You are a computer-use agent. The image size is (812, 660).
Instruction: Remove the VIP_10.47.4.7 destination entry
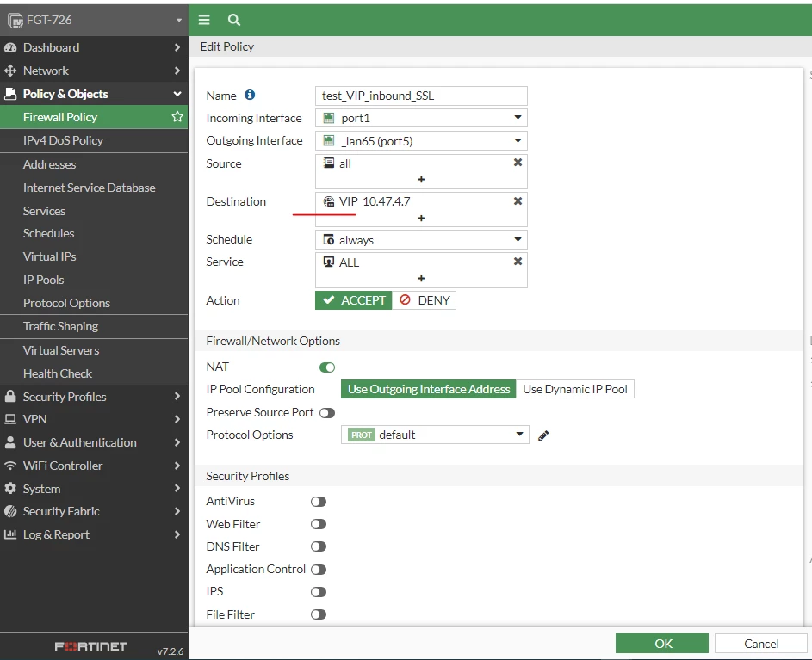pos(518,200)
